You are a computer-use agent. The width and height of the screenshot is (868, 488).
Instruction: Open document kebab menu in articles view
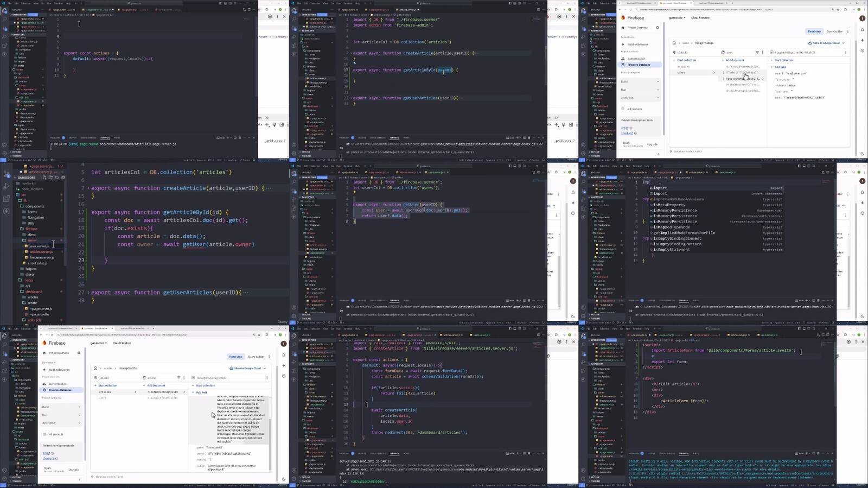coord(266,378)
